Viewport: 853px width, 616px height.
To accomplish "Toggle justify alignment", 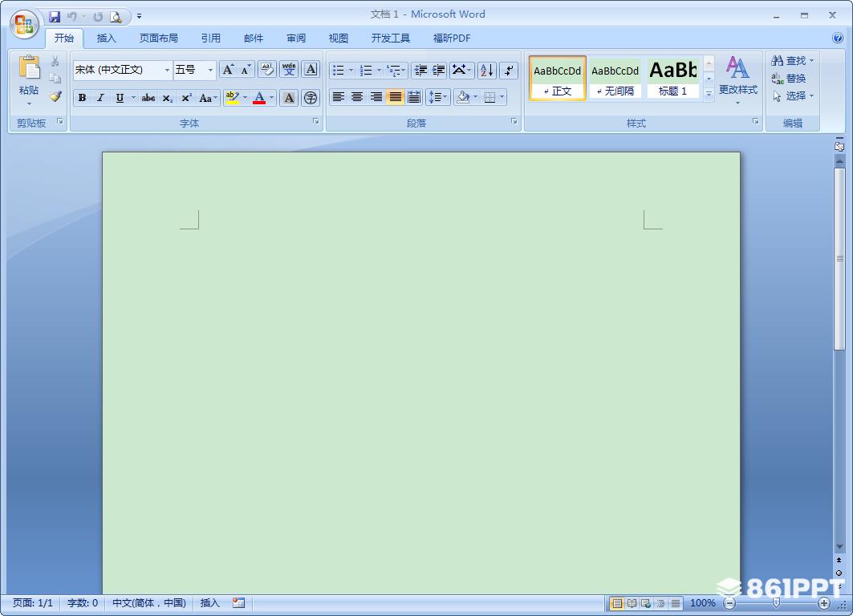I will [x=395, y=97].
